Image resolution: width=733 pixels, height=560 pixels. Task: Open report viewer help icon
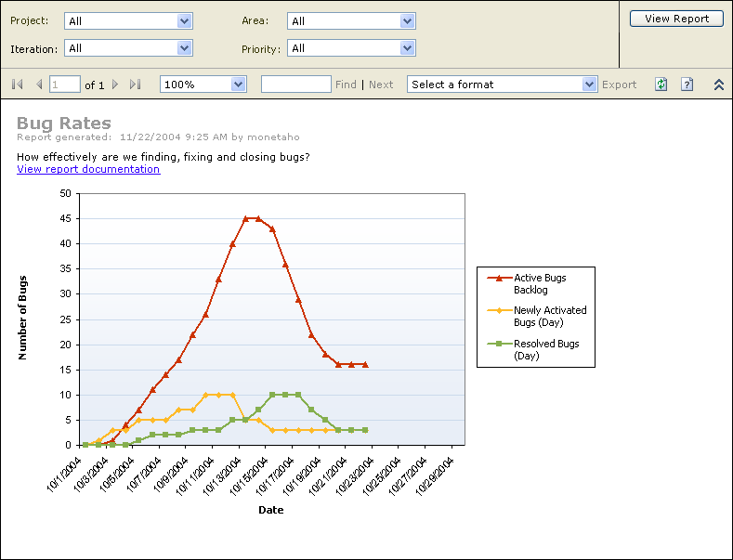pyautogui.click(x=687, y=85)
